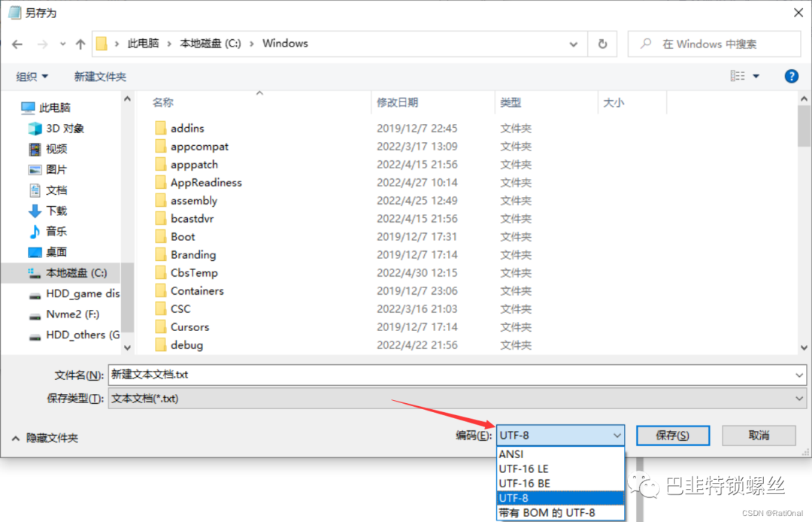Select Nvme2 (F:) drive in sidebar
The image size is (812, 522).
[64, 314]
